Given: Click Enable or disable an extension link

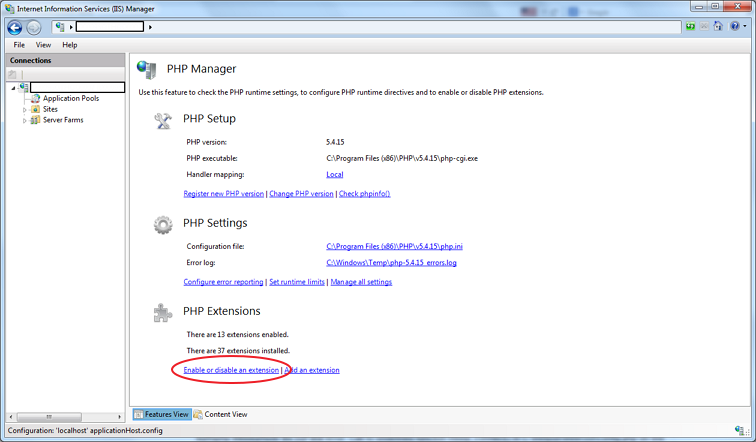Looking at the screenshot, I should [231, 370].
